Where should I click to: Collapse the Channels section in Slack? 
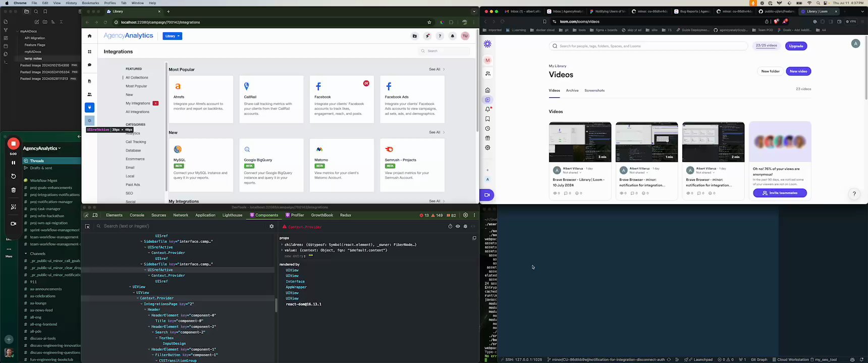(26, 254)
